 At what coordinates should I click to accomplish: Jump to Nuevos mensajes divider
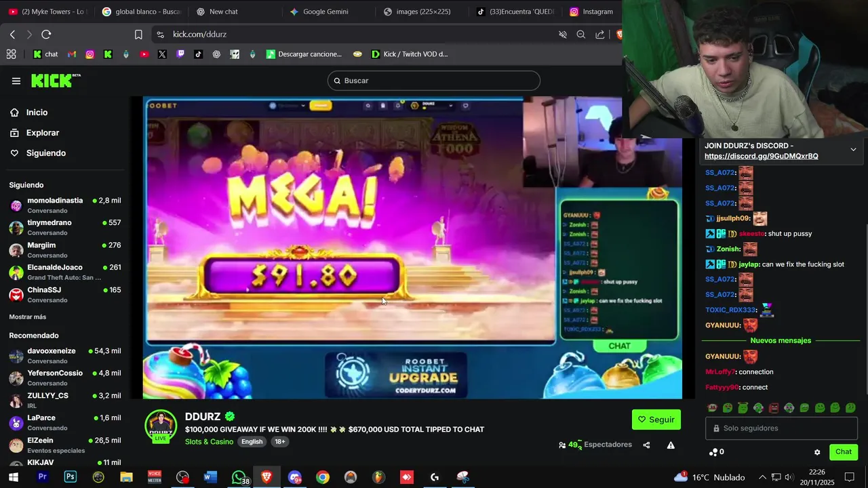[781, 341]
